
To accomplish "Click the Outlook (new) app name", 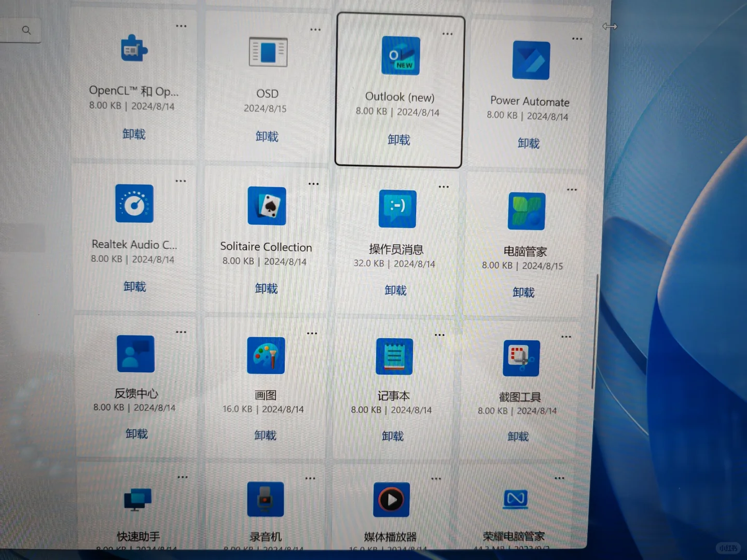I will pyautogui.click(x=400, y=97).
